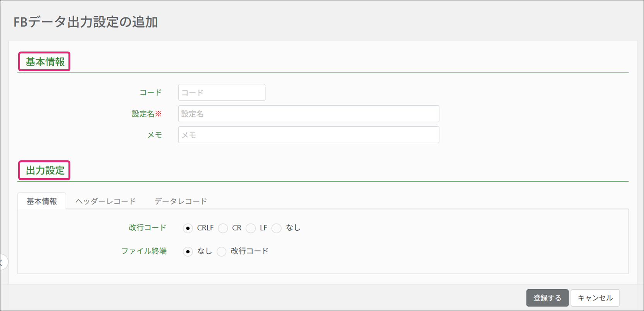The image size is (644, 311).
Task: Open the データレコード tab
Action: coord(181,201)
